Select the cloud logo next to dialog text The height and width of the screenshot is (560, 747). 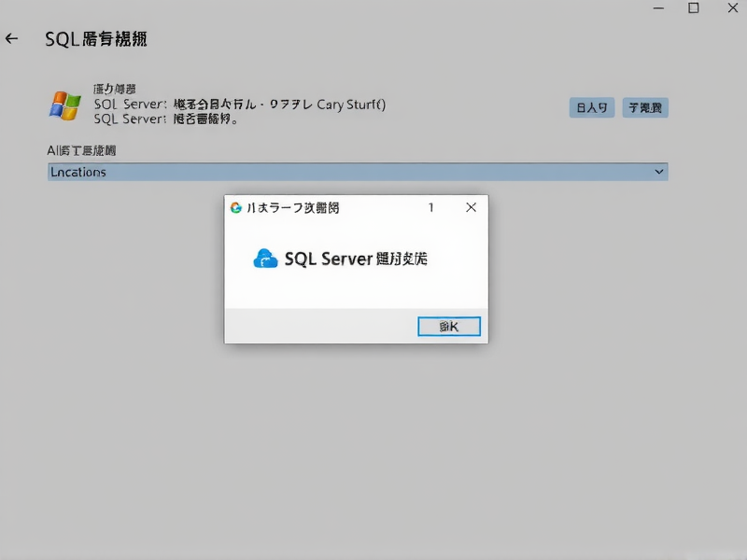(x=266, y=259)
